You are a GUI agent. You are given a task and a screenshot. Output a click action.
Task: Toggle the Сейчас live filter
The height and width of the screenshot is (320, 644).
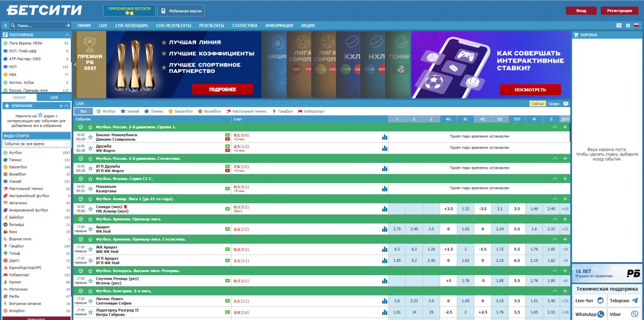[538, 103]
